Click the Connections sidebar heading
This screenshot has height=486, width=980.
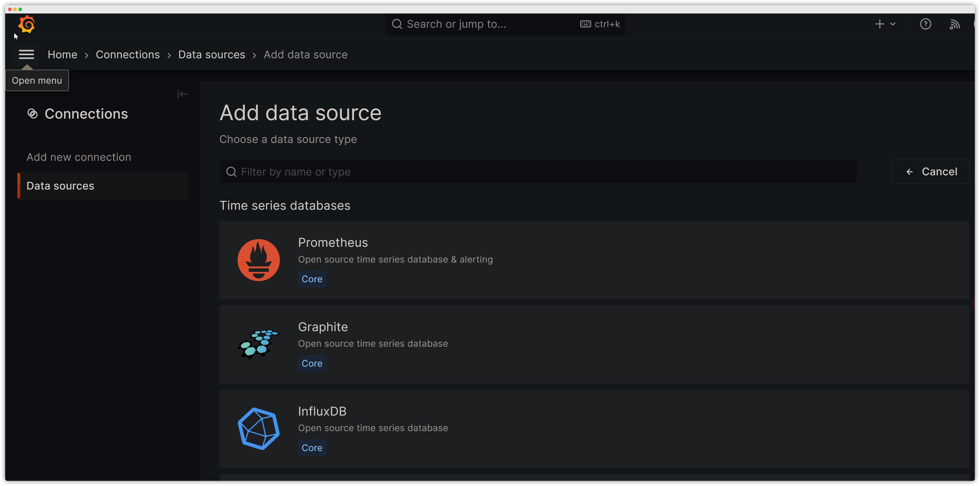[86, 114]
